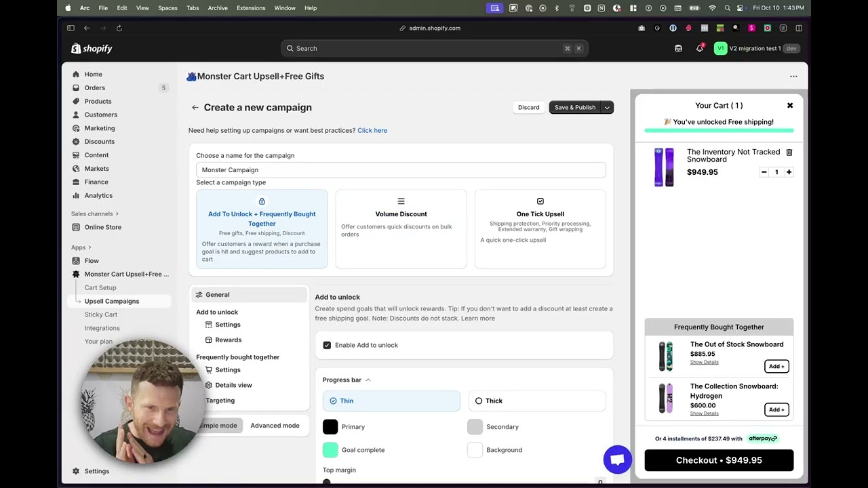Open the Integrations page
Screen dimensions: 868x488
(102, 328)
